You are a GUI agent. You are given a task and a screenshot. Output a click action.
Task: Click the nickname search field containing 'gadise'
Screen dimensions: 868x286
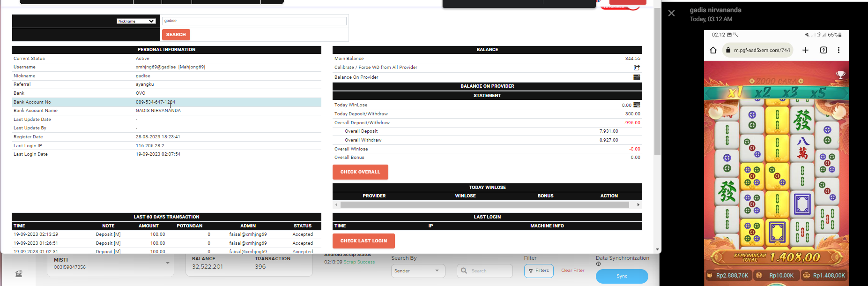pyautogui.click(x=254, y=21)
